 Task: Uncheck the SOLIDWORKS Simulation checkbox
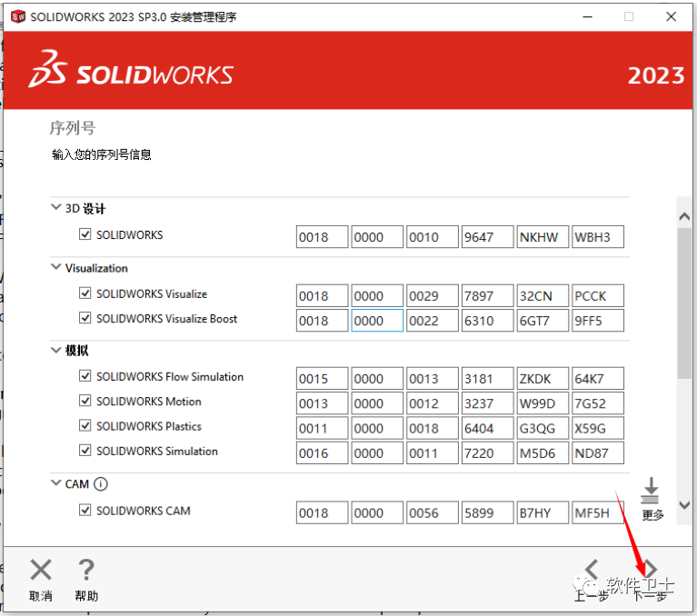85,451
